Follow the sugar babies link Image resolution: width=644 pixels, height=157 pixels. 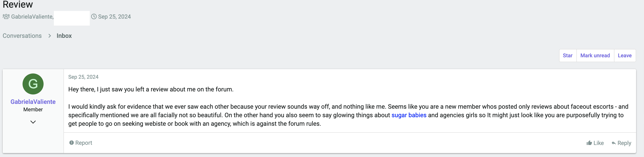409,115
